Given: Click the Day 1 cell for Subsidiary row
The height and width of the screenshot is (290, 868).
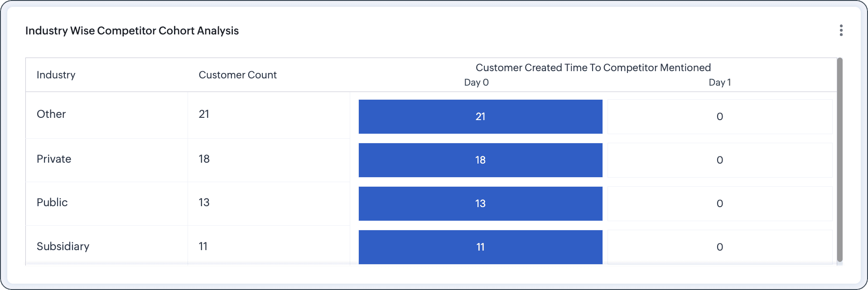Looking at the screenshot, I should [x=719, y=247].
